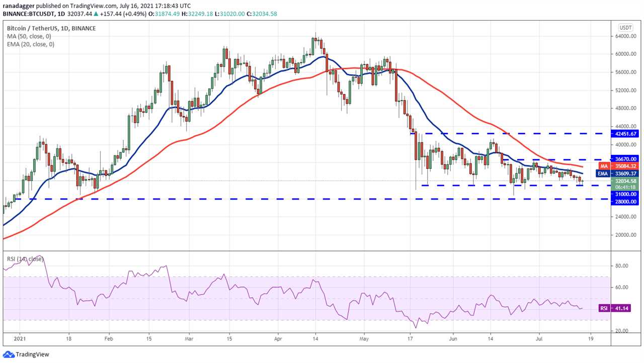Image resolution: width=644 pixels, height=363 pixels.
Task: Click the 42451.67 horizontal line price label
Action: 626,134
